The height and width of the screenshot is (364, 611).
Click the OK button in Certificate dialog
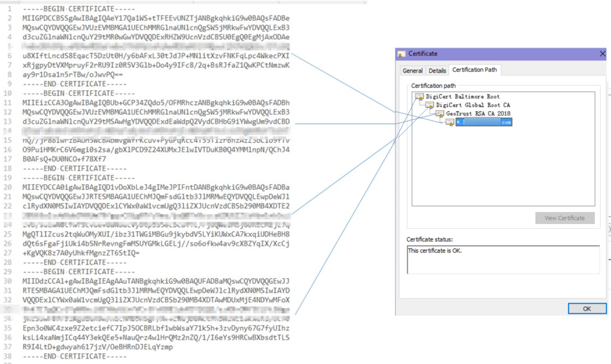(587, 308)
